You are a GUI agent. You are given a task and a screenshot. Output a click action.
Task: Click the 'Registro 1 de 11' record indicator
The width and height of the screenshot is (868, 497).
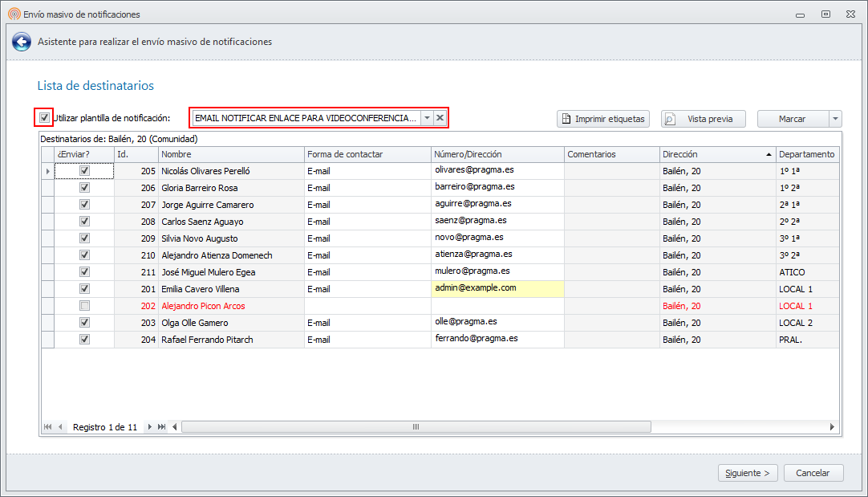coord(105,427)
